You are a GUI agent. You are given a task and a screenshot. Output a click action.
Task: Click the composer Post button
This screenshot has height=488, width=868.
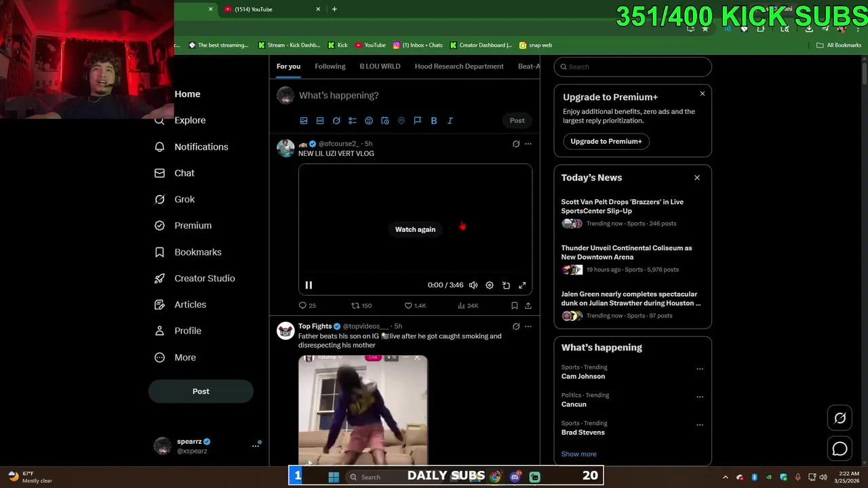[x=517, y=121]
